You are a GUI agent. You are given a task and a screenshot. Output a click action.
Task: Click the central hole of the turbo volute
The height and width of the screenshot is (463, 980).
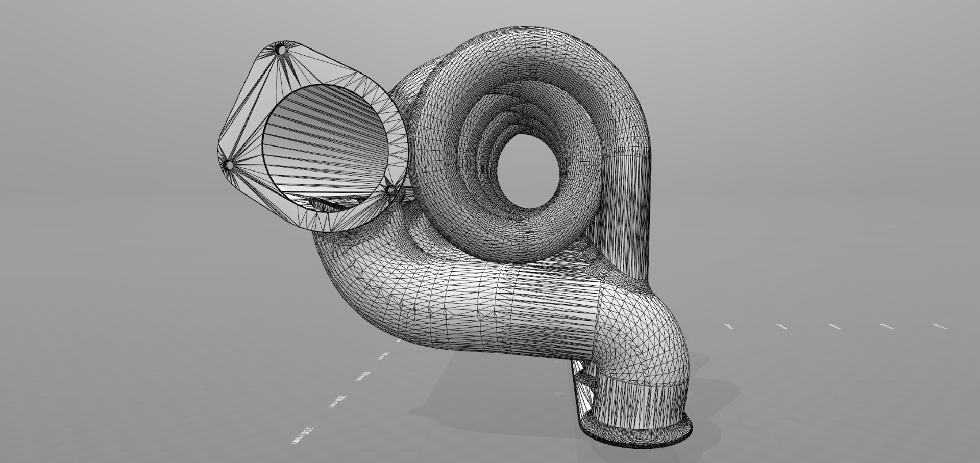[529, 172]
